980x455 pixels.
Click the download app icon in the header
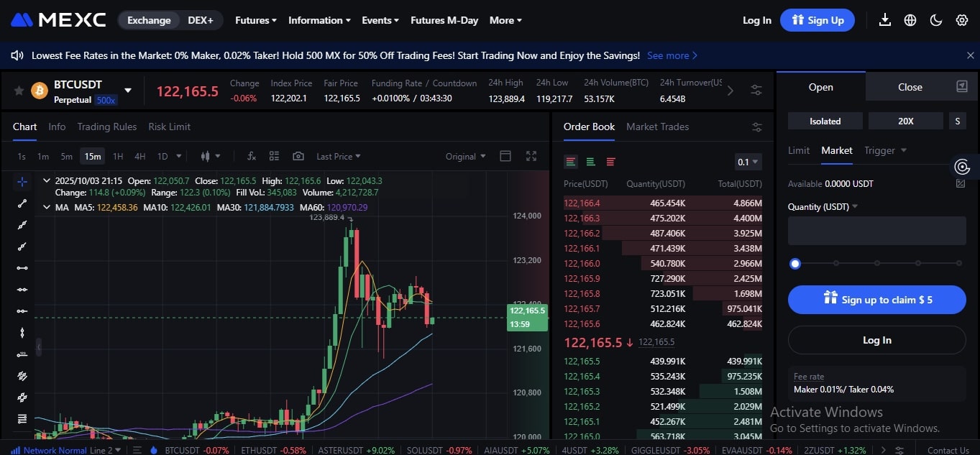coord(884,20)
